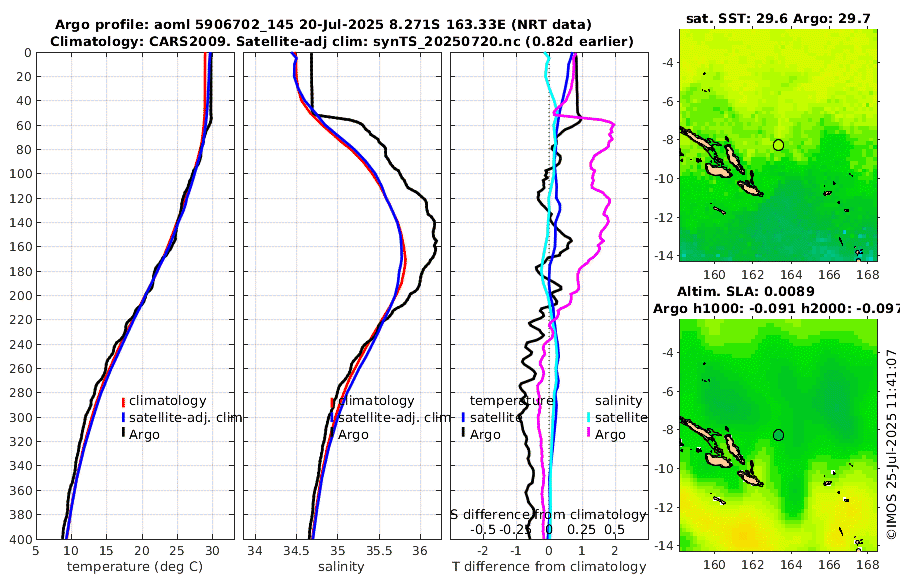Click 'T difference from climatology' axis label

549,567
